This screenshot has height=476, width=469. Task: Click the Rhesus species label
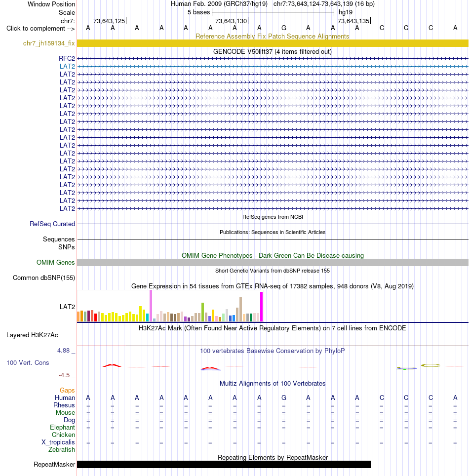point(64,405)
